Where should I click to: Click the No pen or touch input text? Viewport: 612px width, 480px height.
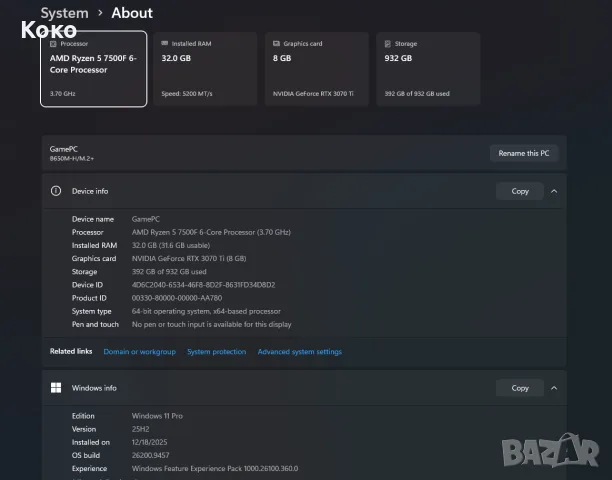pos(212,324)
